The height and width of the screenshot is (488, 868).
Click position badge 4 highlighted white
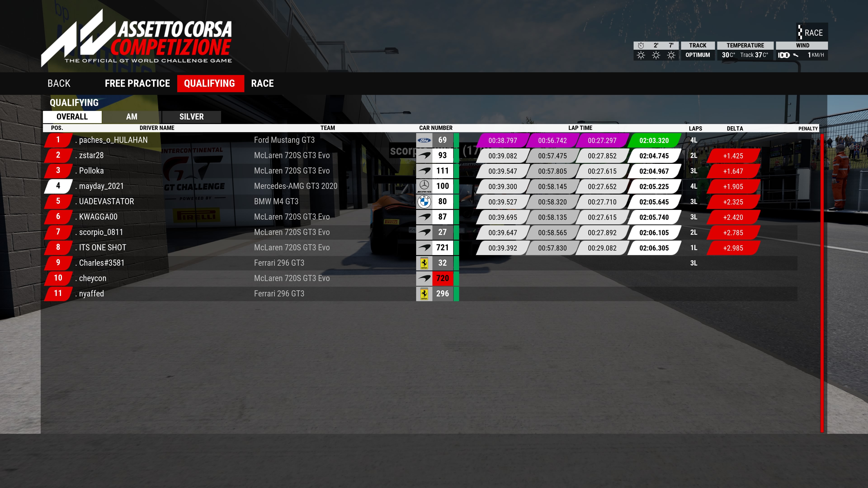pyautogui.click(x=58, y=186)
